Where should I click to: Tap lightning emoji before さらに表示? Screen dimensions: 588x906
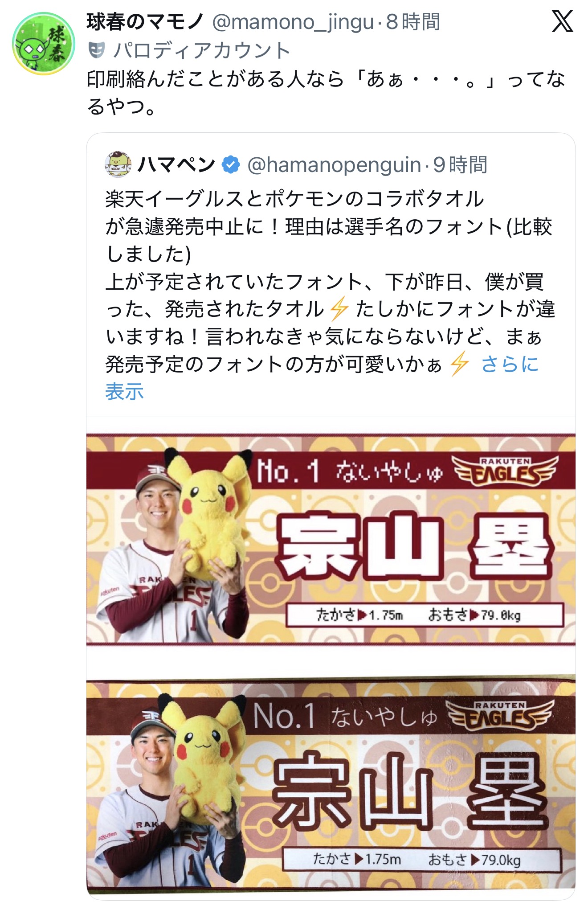pos(459,364)
